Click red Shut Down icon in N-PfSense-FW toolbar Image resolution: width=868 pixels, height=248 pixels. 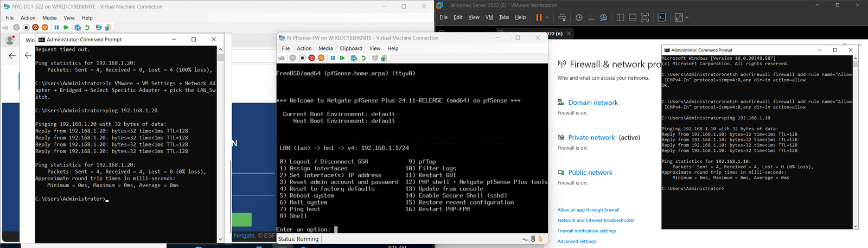pyautogui.click(x=311, y=58)
